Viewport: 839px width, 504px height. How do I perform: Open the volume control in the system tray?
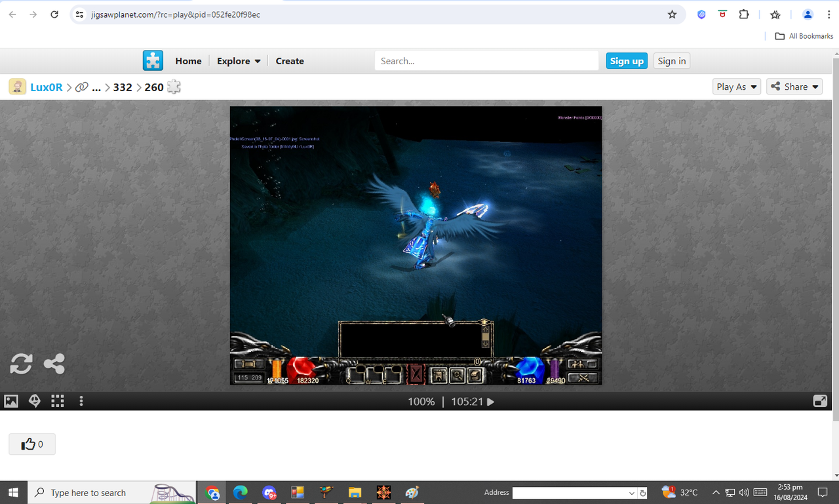(x=744, y=492)
